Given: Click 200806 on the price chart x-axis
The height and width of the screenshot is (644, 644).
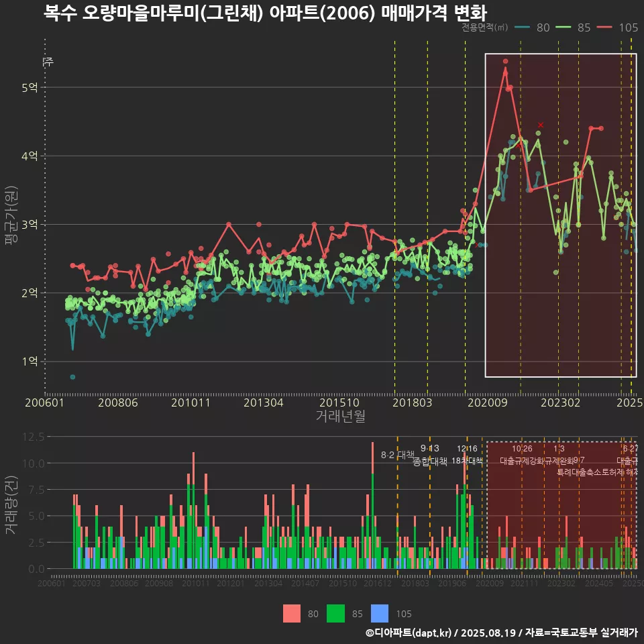Looking at the screenshot, I should click(x=118, y=402).
